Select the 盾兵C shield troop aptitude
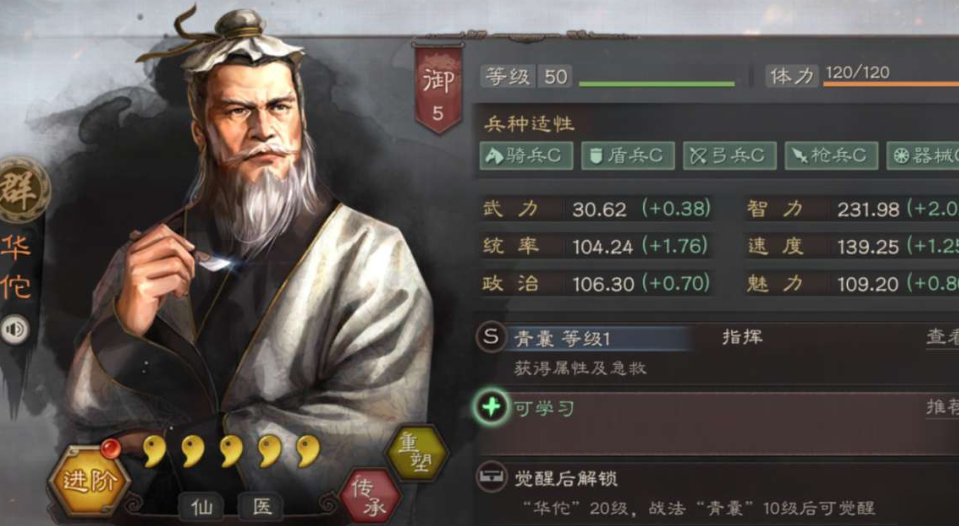Image resolution: width=959 pixels, height=526 pixels. coord(628,156)
